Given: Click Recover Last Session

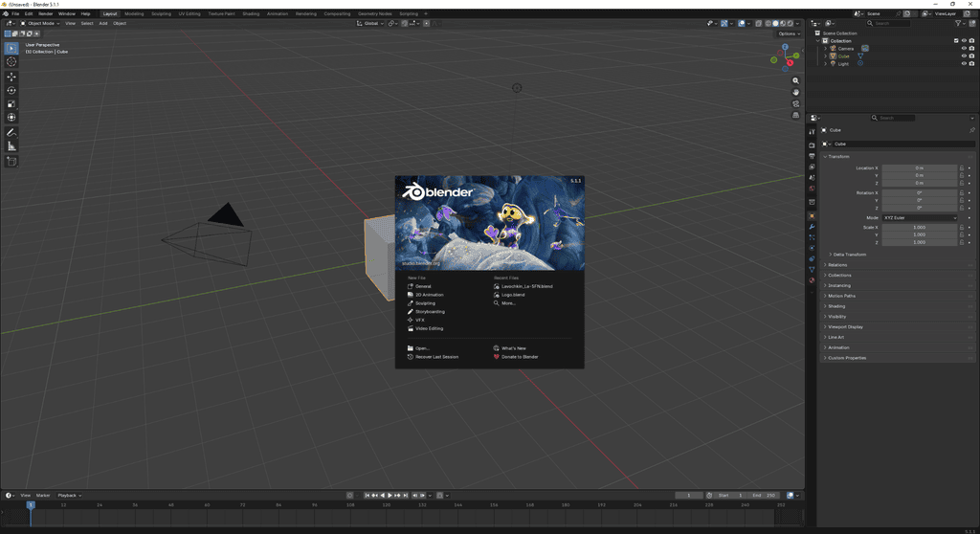Looking at the screenshot, I should click(436, 357).
